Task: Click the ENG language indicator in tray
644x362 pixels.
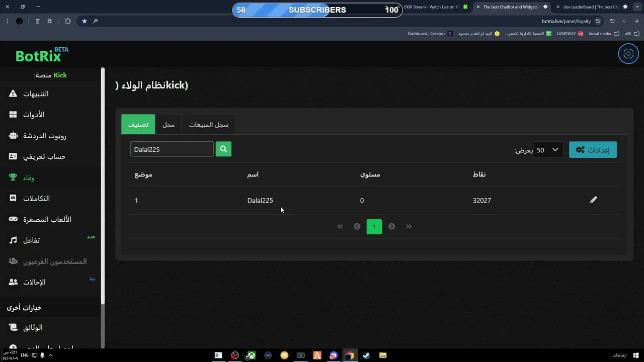Action: click(24, 355)
